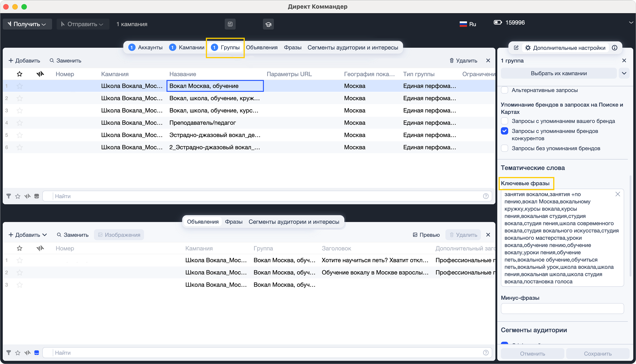
Task: Click the Ключевые фразы text area
Action: [562, 238]
